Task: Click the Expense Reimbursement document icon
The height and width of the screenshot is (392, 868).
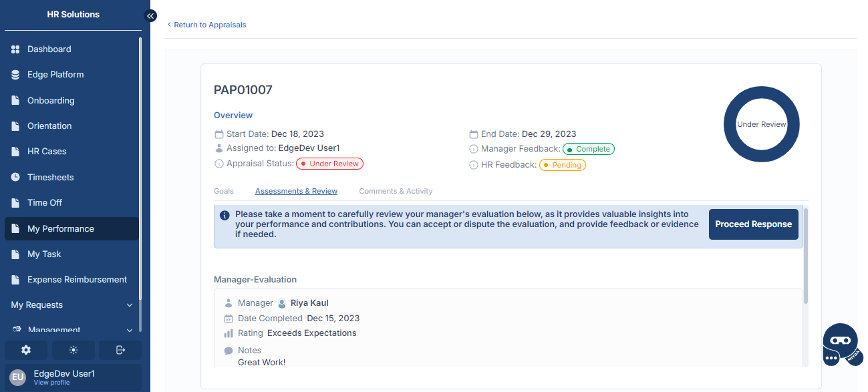Action: tap(15, 280)
